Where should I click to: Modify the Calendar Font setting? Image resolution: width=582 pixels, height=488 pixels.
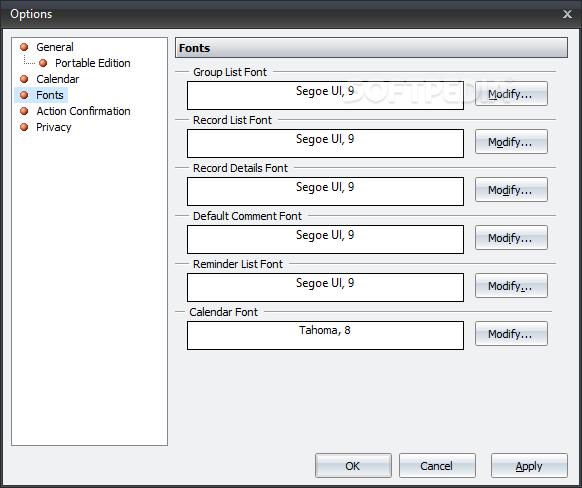(511, 334)
